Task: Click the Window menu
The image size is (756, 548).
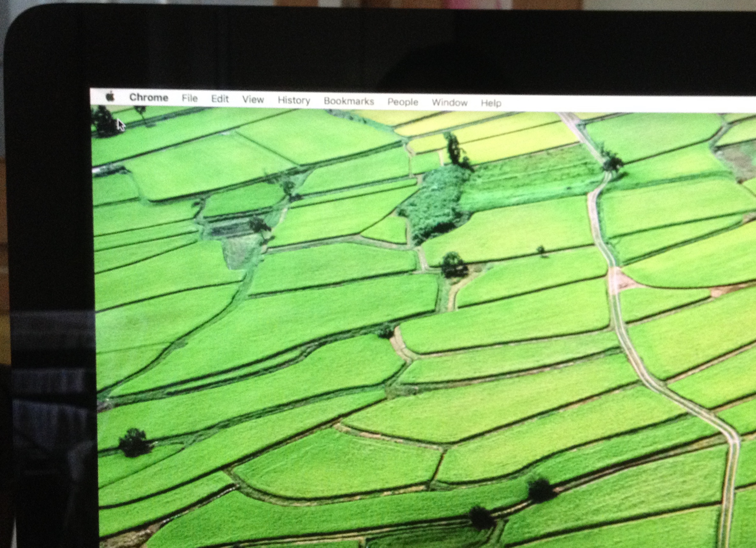Action: (x=449, y=102)
